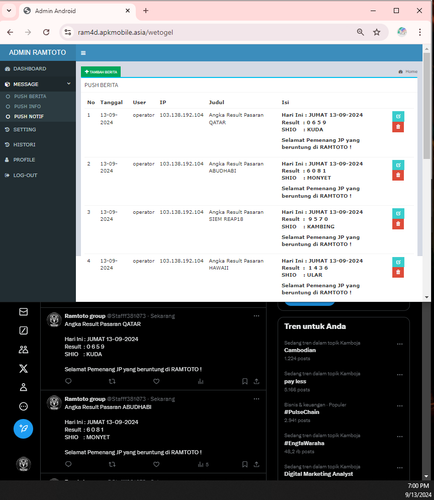
Task: Open the more options circle icon in X sidebar
Action: [x=23, y=406]
